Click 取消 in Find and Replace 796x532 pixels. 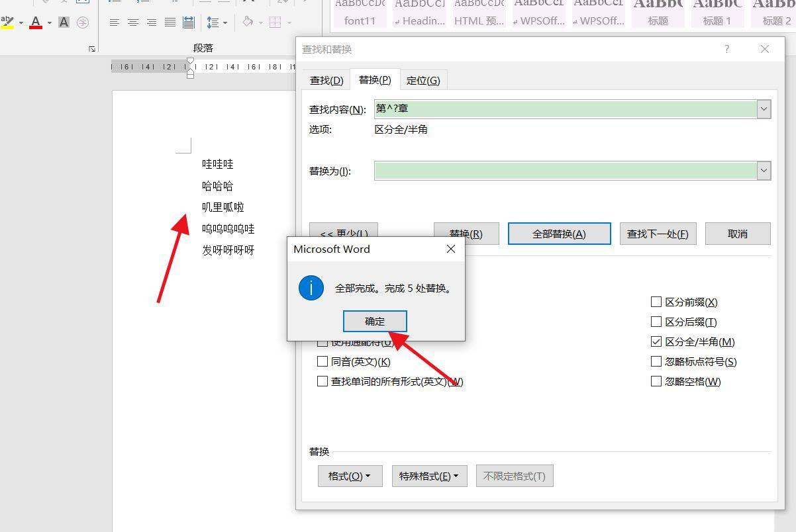(738, 234)
